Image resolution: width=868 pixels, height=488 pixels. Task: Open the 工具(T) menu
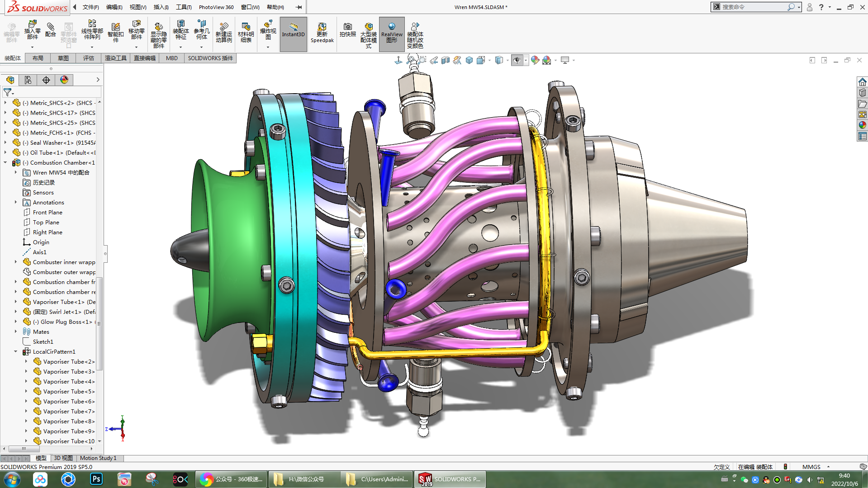point(184,7)
